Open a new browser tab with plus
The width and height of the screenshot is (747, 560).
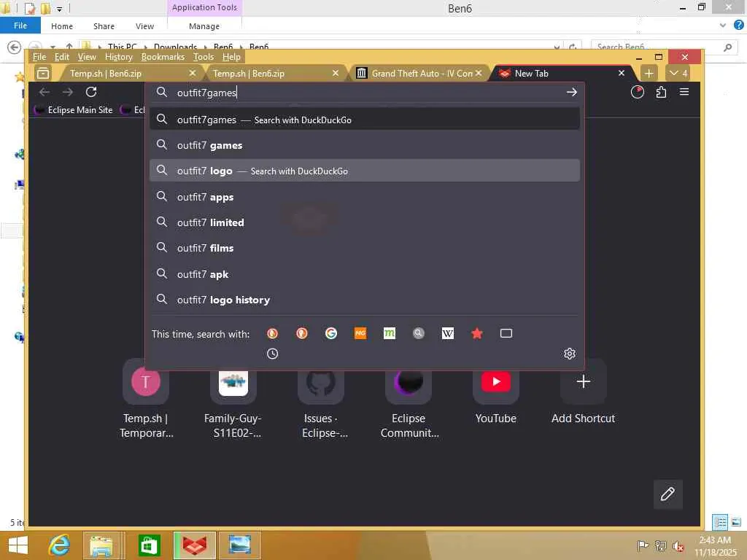649,74
